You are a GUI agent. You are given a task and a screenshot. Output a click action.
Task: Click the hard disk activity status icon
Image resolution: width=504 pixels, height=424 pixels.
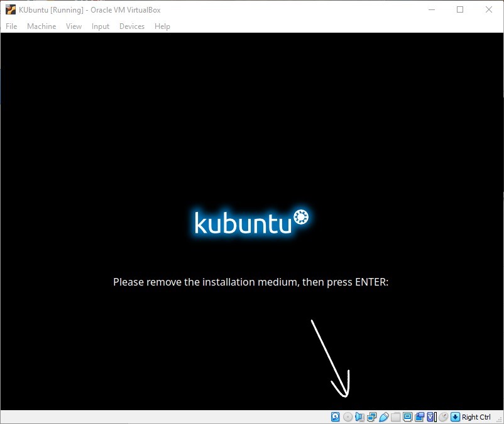335,417
